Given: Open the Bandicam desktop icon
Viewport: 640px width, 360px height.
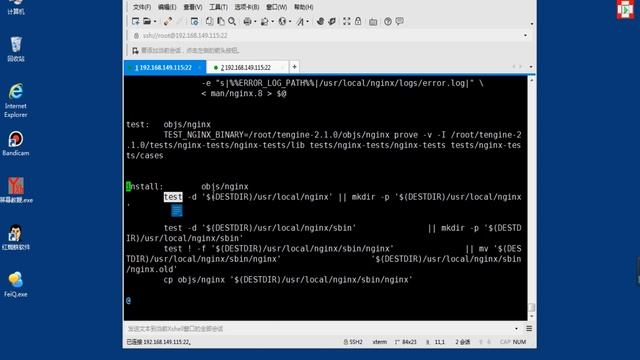Looking at the screenshot, I should pyautogui.click(x=16, y=144).
